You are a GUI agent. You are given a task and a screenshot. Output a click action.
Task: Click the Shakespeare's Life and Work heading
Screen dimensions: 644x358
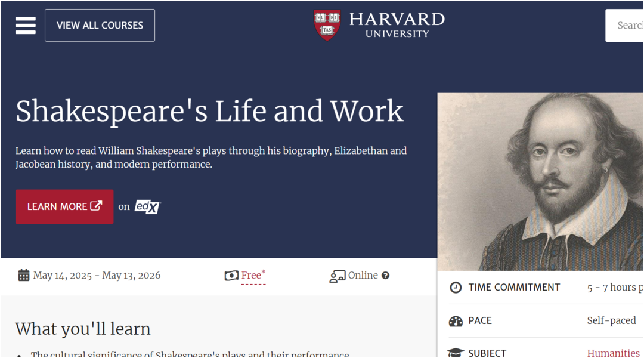(209, 112)
